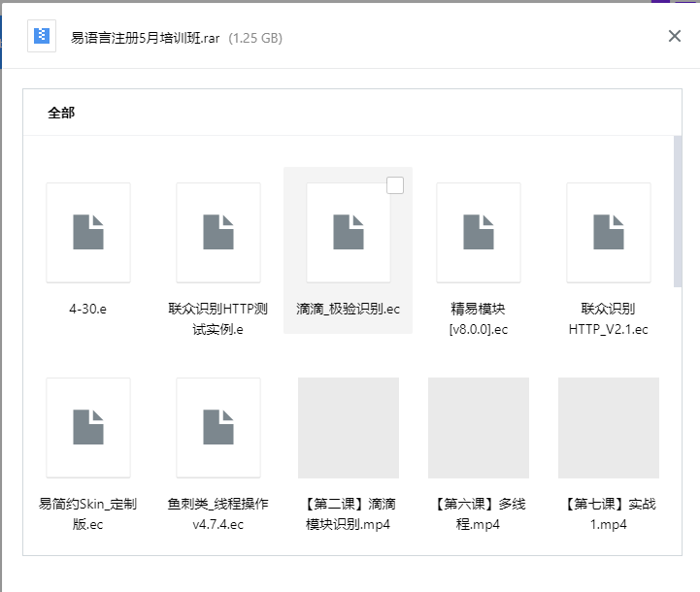
Task: Open the 精易模块[v8.0.0].ec file icon
Action: (x=479, y=232)
